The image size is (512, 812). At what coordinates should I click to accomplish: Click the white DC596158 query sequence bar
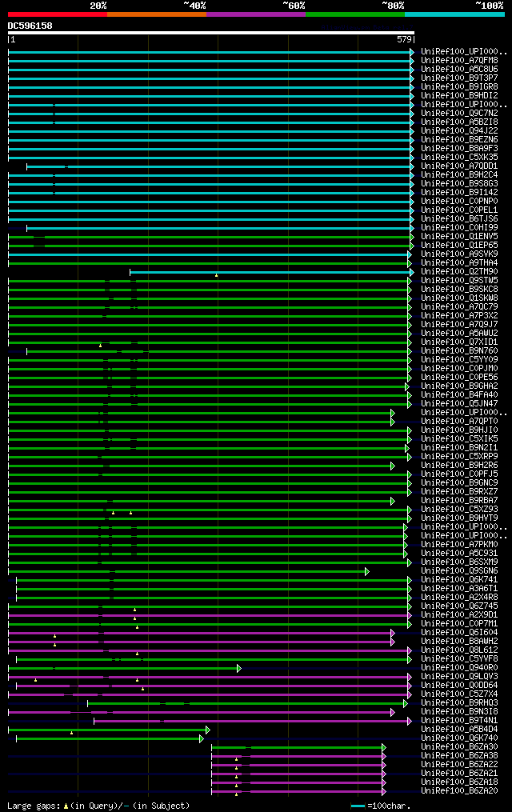pos(210,33)
